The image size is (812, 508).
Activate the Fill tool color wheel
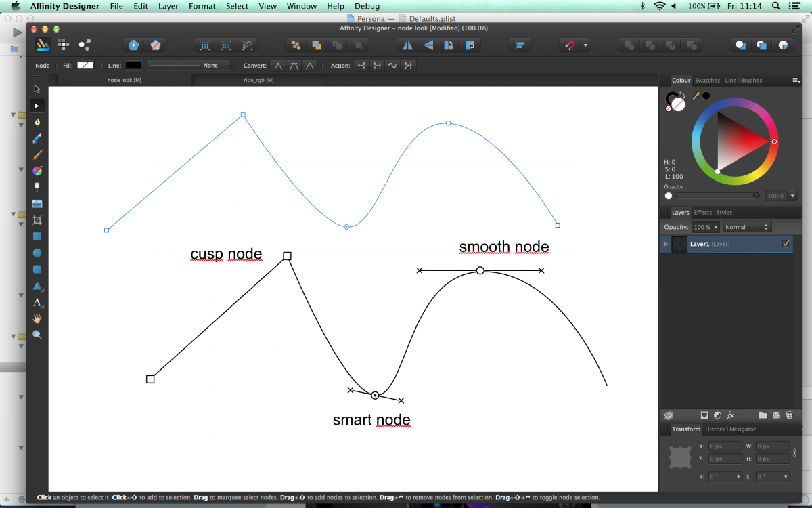37,171
